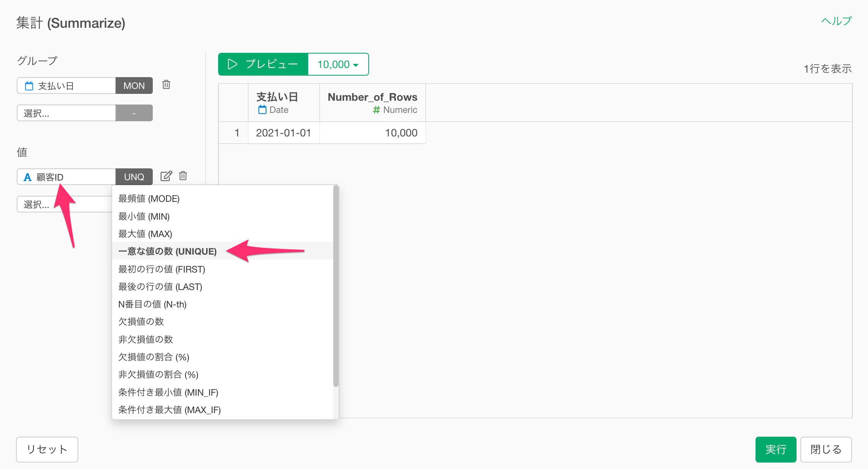Choose 一意な値の数 (UNIQUE) option

pos(167,252)
